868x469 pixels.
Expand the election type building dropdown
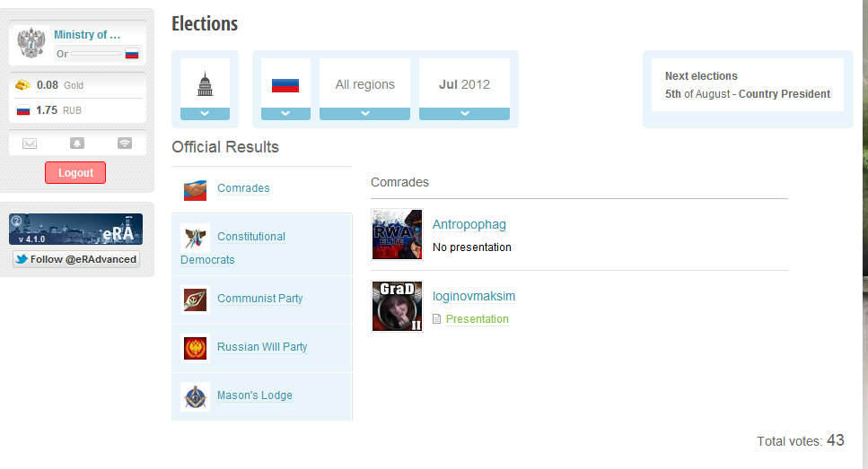point(205,114)
